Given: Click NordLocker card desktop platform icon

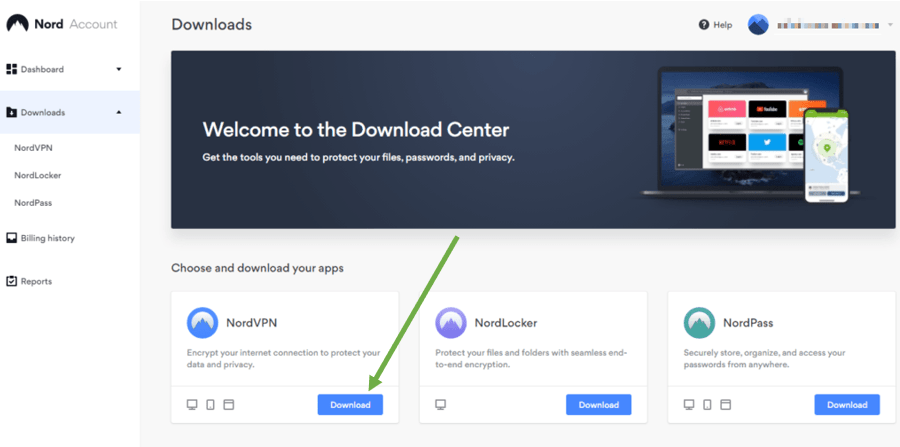Looking at the screenshot, I should [x=441, y=405].
